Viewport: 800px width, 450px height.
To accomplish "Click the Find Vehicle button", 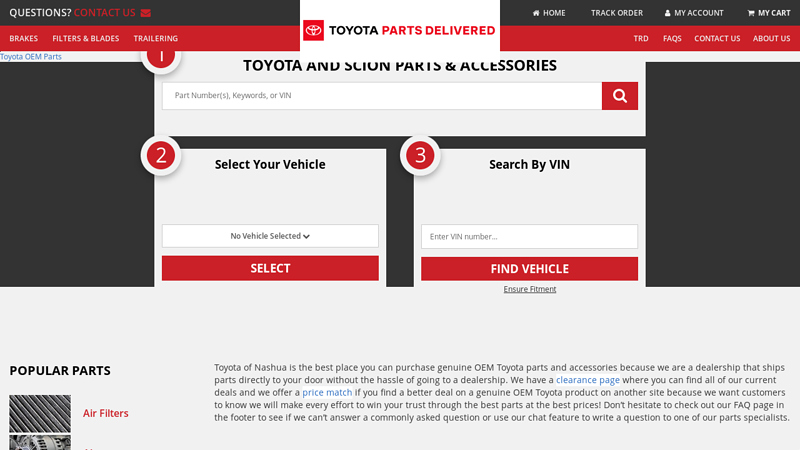I will [529, 268].
